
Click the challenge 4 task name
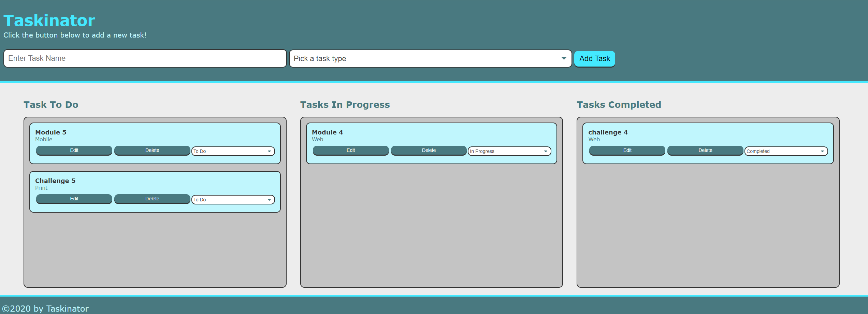608,132
